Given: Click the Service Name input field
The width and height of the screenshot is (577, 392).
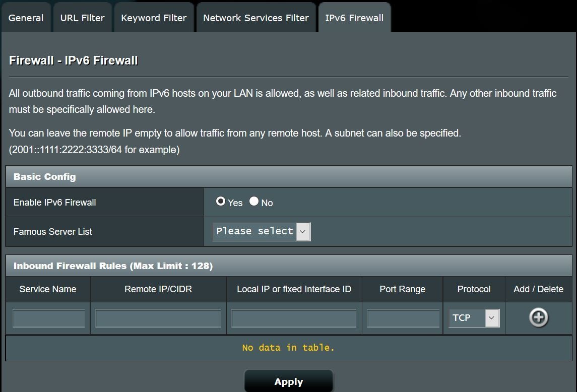Looking at the screenshot, I should [48, 317].
